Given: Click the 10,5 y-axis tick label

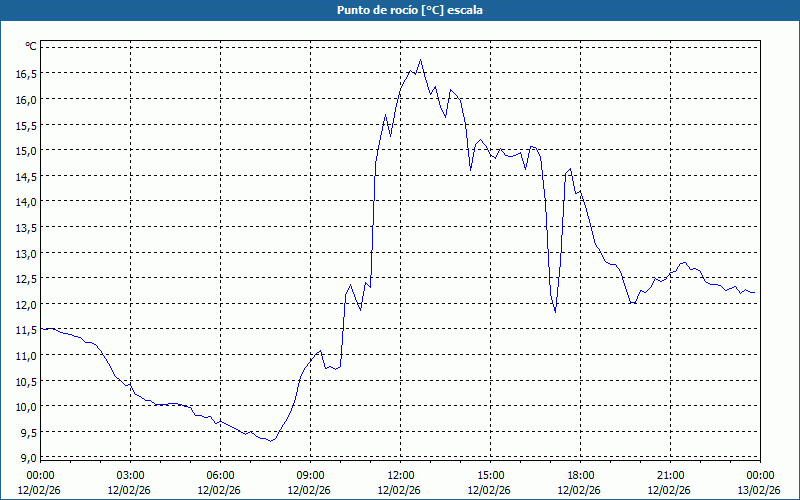Looking at the screenshot, I should [x=25, y=381].
